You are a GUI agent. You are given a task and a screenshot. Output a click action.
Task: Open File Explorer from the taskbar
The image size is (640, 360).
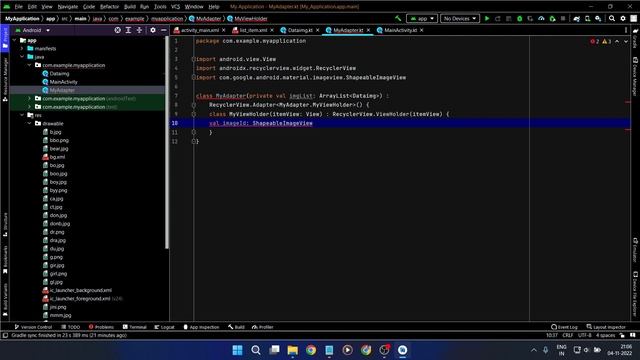click(292, 350)
